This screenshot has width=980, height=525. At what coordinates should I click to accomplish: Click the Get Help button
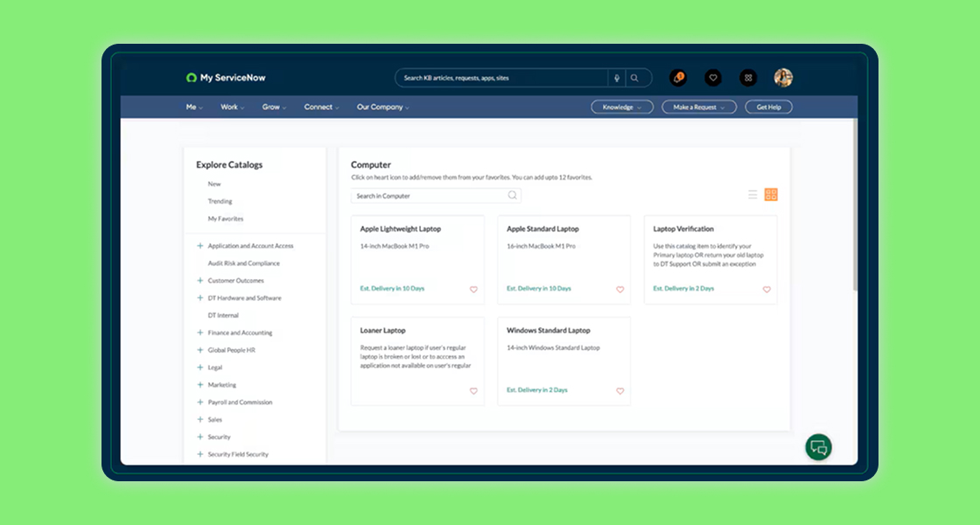[769, 107]
